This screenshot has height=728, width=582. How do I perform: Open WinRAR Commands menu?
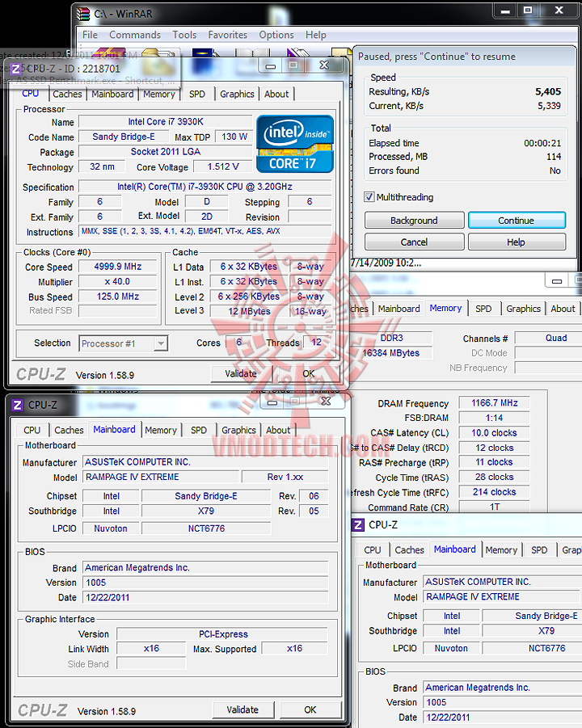pyautogui.click(x=135, y=35)
